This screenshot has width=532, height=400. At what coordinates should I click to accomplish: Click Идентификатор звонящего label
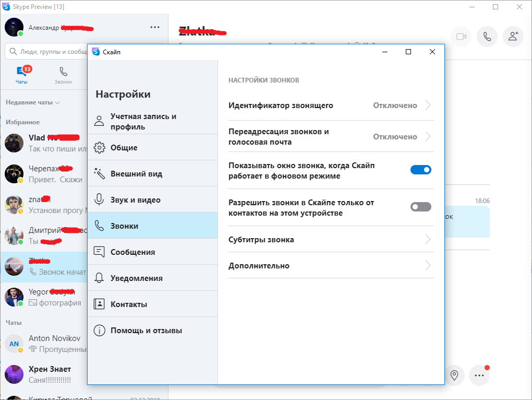pos(281,105)
